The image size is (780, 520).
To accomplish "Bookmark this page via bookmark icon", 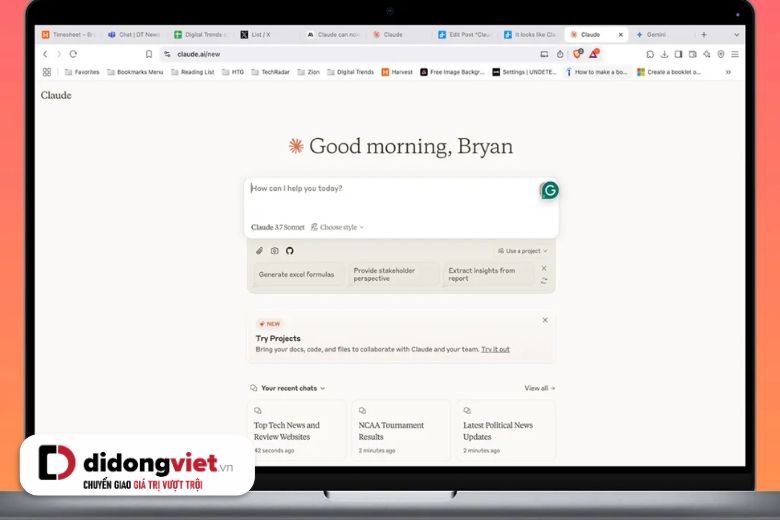I will pyautogui.click(x=149, y=54).
